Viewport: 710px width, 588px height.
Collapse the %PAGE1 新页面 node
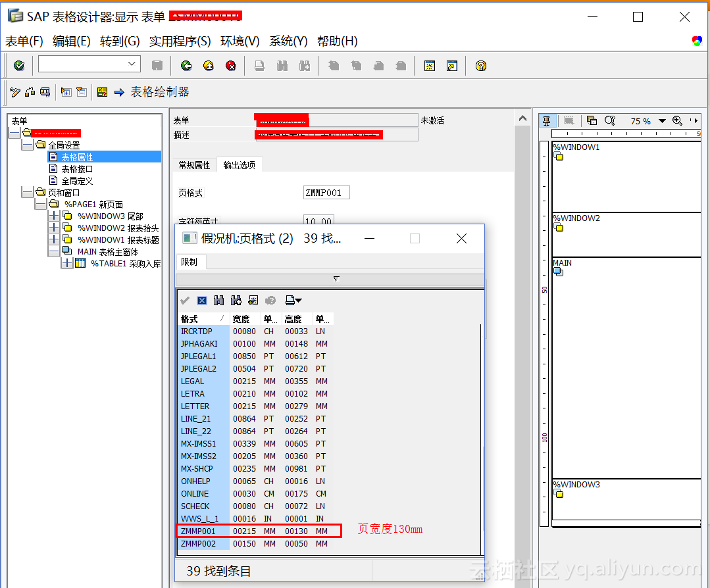40,204
